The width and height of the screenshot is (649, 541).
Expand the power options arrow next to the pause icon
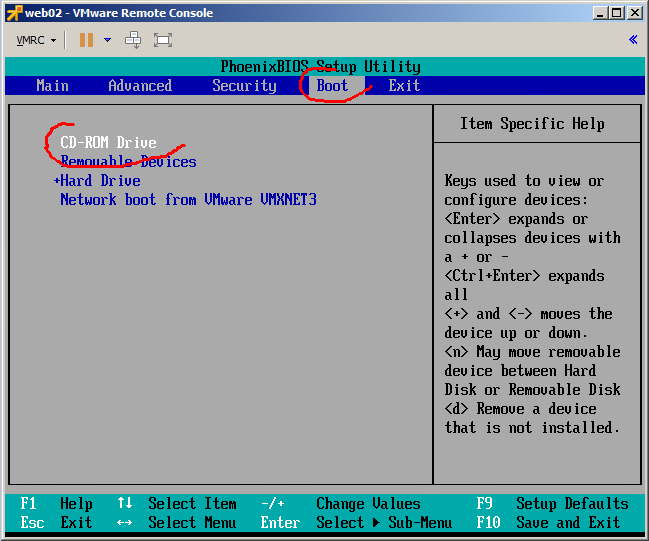[107, 40]
